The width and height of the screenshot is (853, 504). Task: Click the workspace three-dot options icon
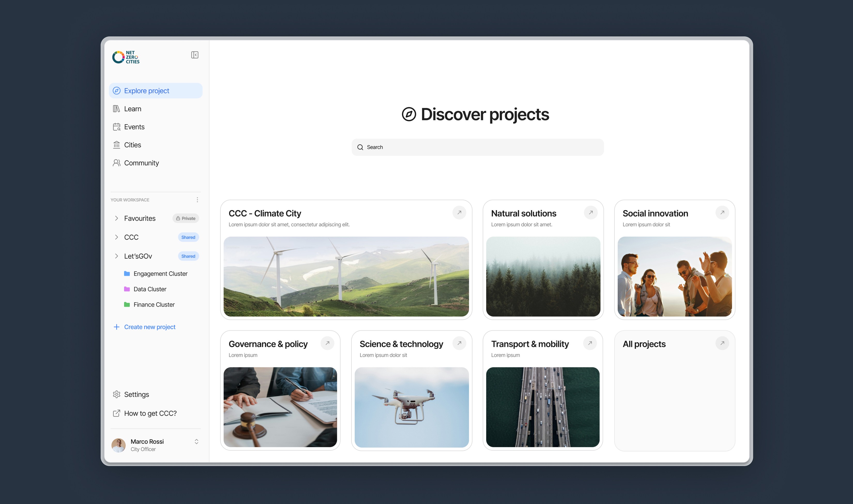[x=197, y=200]
